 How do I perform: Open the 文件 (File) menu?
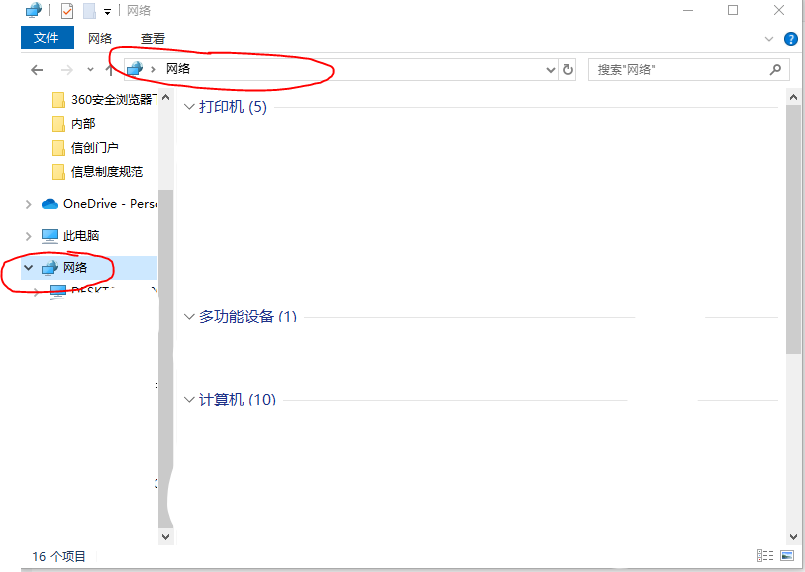[47, 37]
